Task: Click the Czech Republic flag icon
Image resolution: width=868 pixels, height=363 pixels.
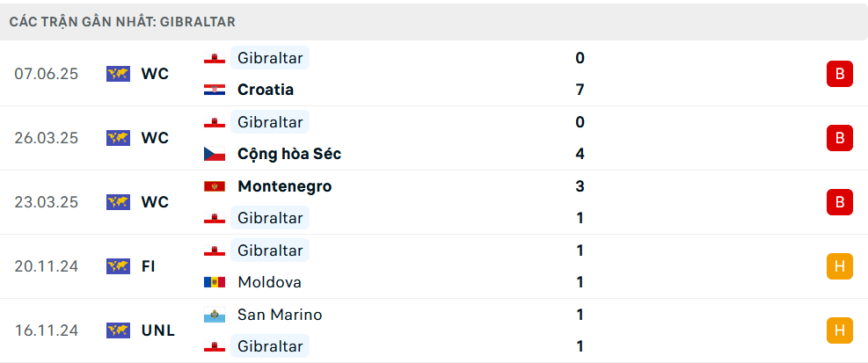Action: 215,154
